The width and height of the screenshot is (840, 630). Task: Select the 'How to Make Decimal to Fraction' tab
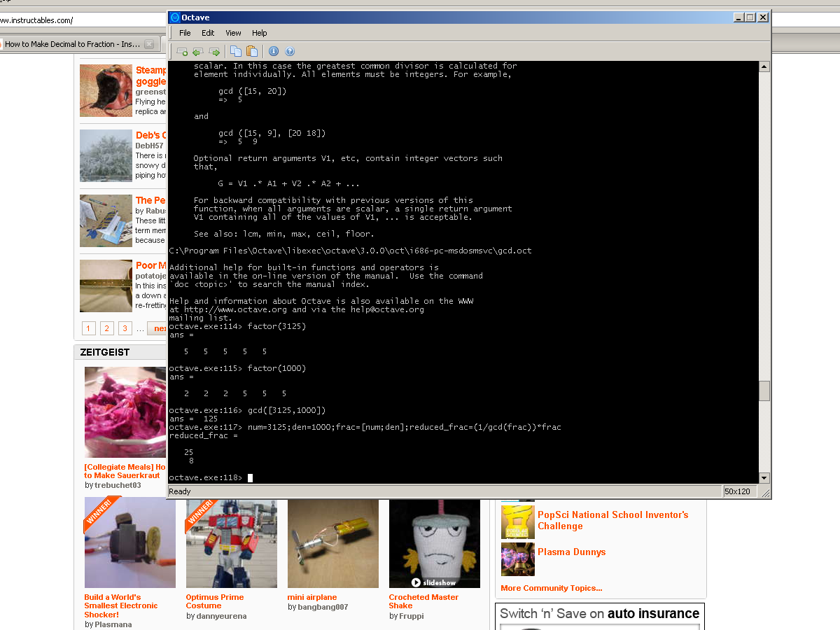[x=73, y=43]
